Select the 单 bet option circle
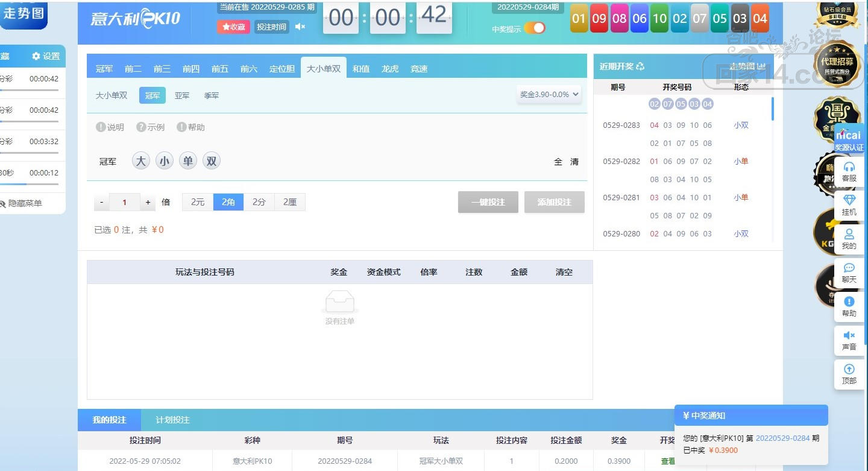This screenshot has height=471, width=868. [x=188, y=161]
